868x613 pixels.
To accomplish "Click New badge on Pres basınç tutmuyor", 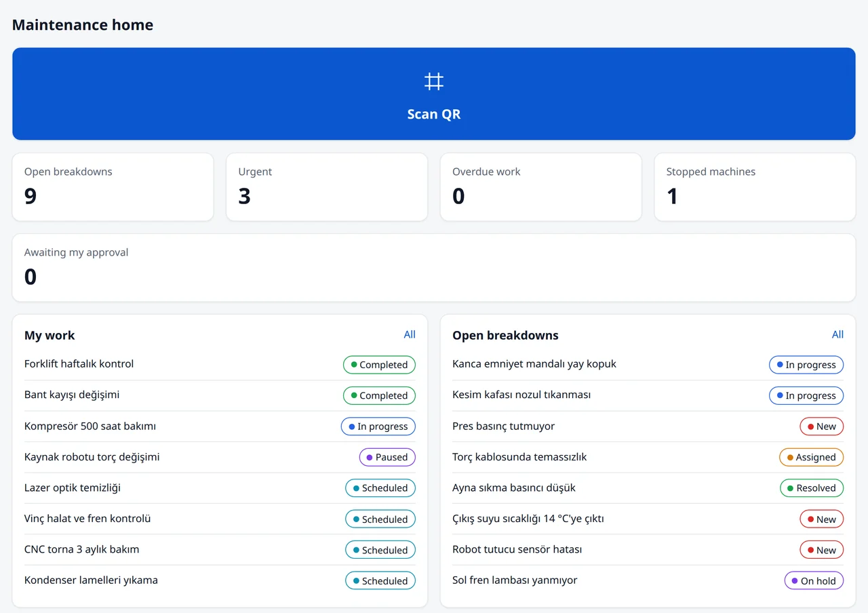I will coord(822,427).
